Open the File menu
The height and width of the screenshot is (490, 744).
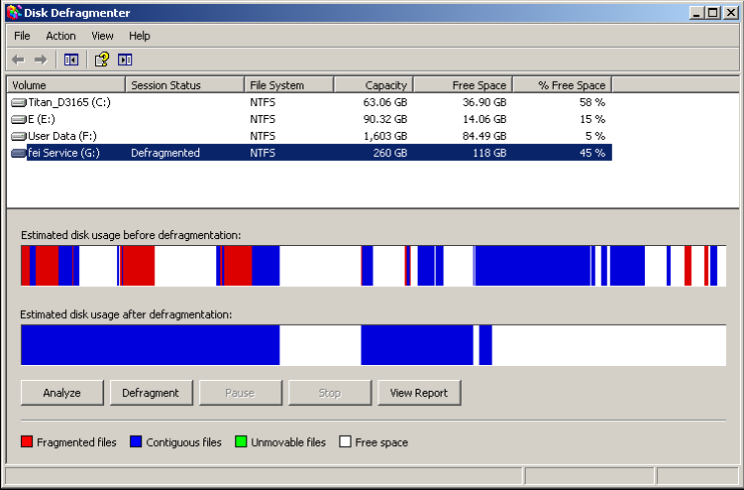point(22,36)
